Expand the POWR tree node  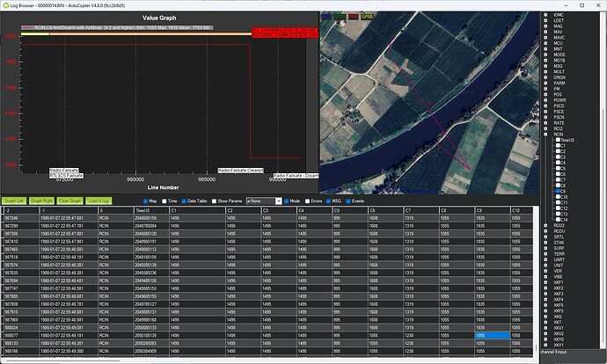(545, 100)
